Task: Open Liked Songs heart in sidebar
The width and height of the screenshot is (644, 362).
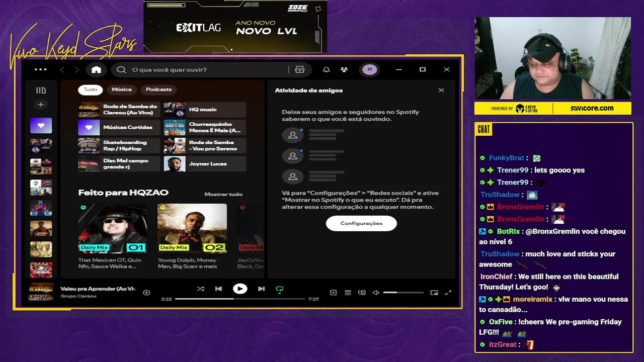Action: [41, 126]
